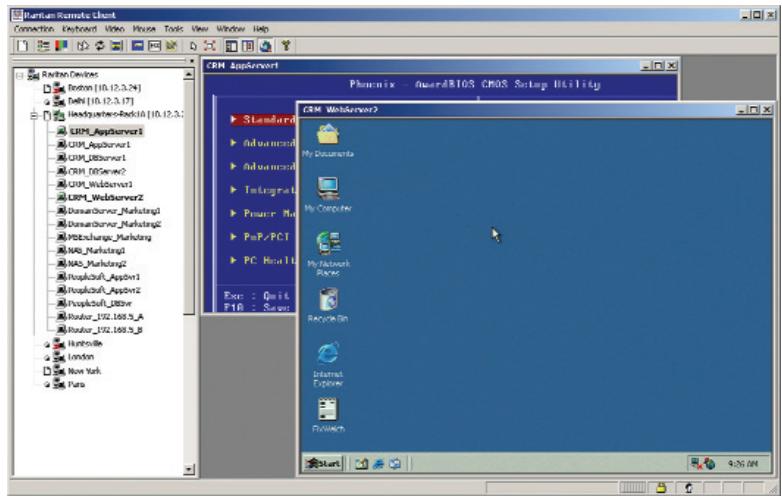The height and width of the screenshot is (498, 782).
Task: Open the Window menu
Action: coord(230,29)
